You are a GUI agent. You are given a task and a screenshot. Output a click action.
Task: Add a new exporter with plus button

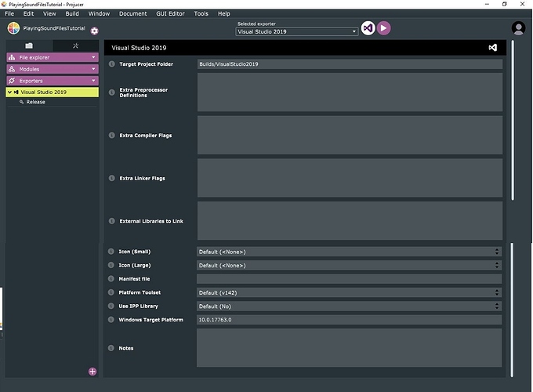click(92, 372)
